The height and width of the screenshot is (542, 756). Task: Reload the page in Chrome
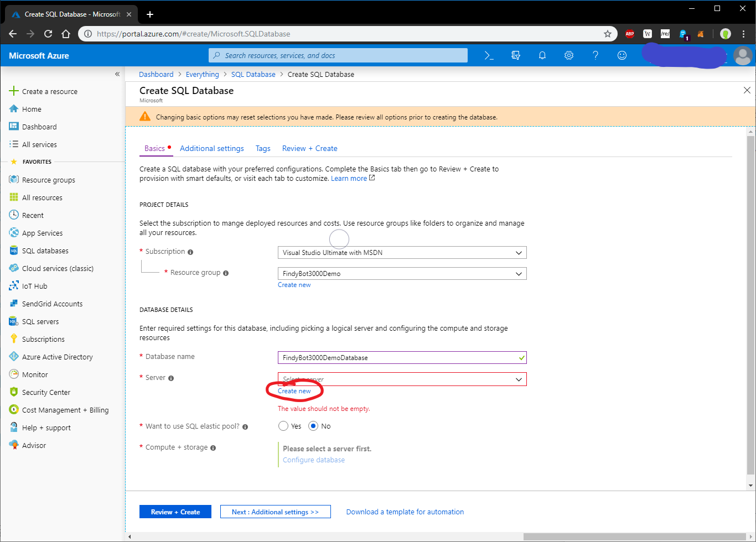coord(48,34)
